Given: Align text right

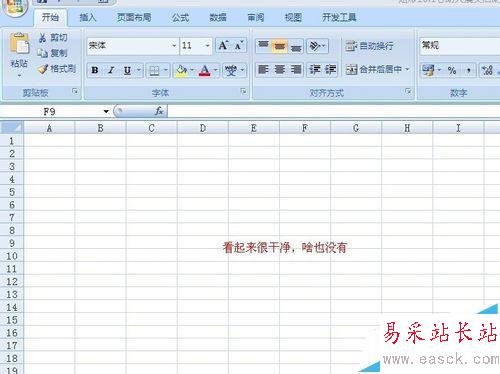Looking at the screenshot, I should (x=296, y=70).
